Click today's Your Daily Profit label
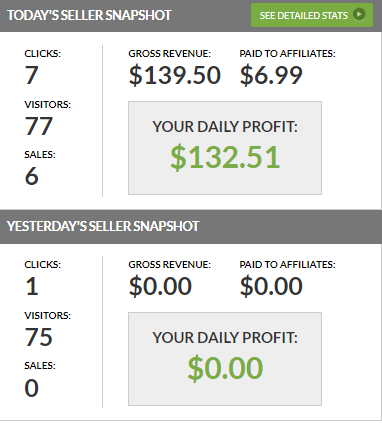 pyautogui.click(x=225, y=127)
